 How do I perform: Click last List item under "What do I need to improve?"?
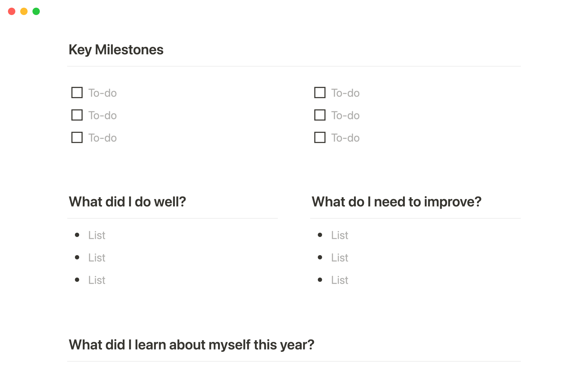[340, 280]
